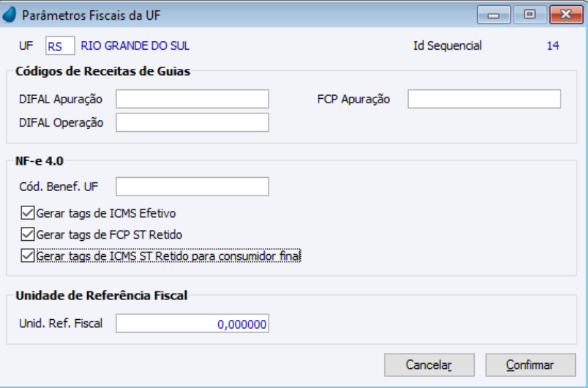Focus the Cód. Benef. UF input
Screen dimensions: 588x388
[x=192, y=187]
